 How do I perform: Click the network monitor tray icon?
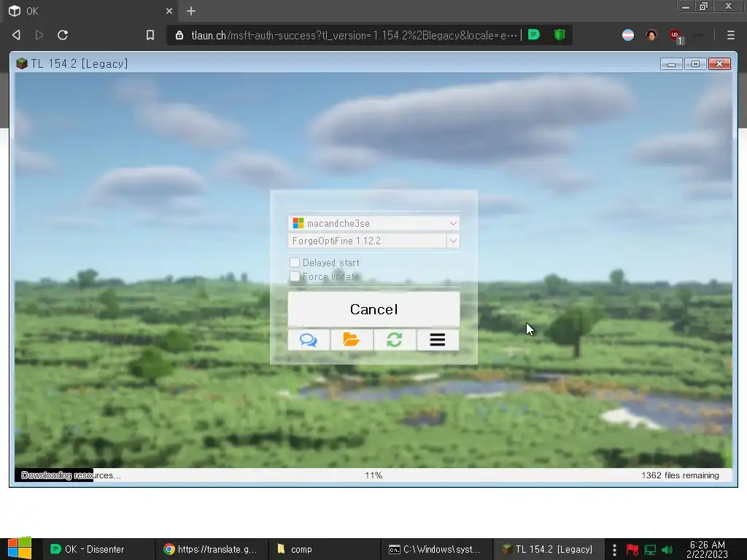[650, 550]
